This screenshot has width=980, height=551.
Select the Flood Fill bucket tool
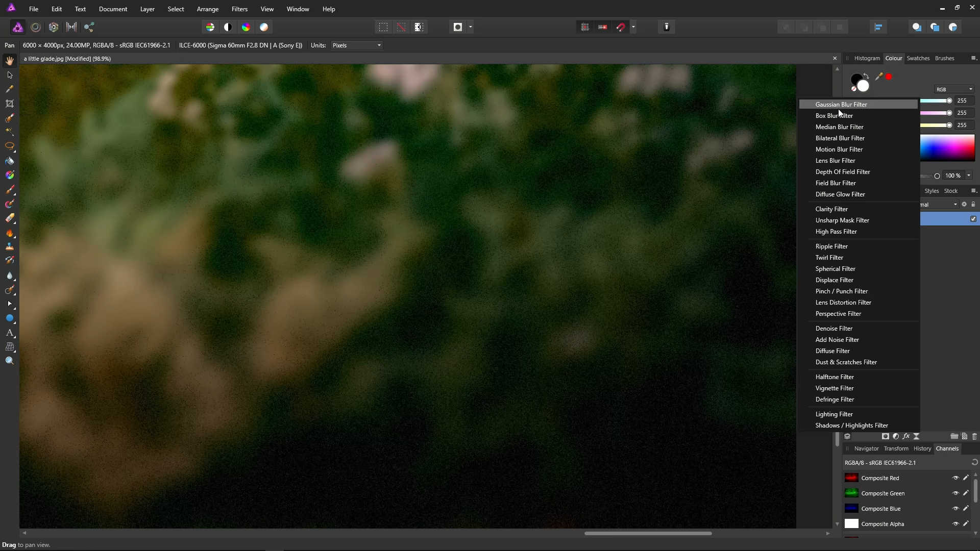pyautogui.click(x=9, y=161)
